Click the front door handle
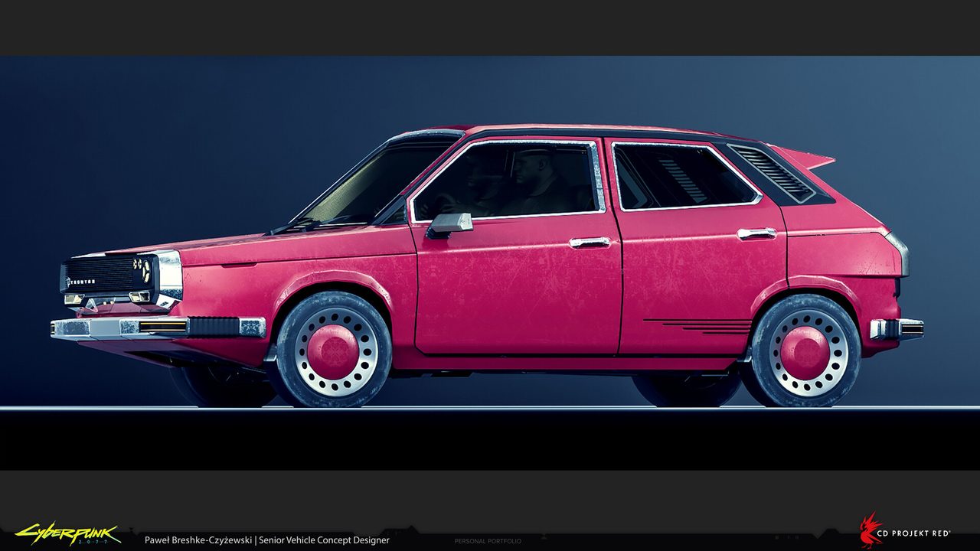This screenshot has width=980, height=551. (590, 242)
